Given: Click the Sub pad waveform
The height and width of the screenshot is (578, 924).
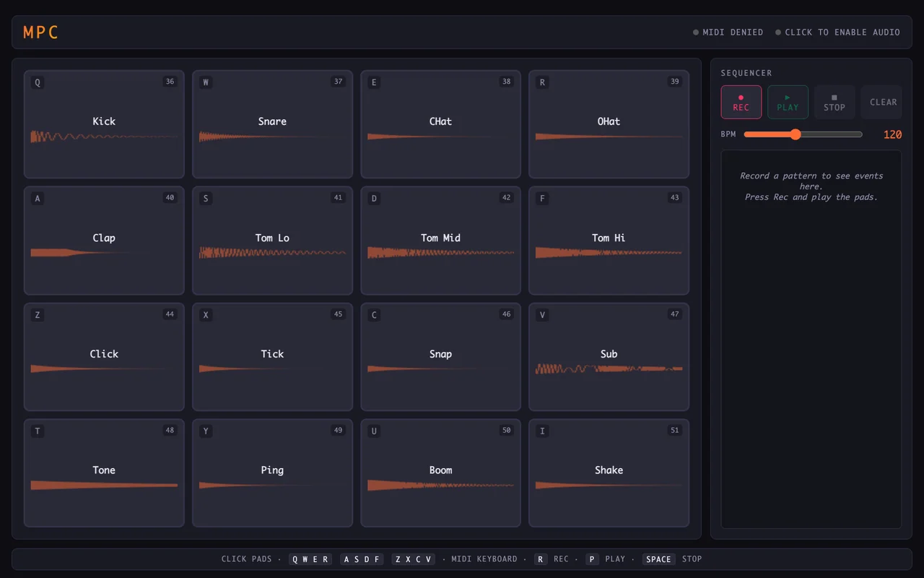Looking at the screenshot, I should (x=609, y=369).
